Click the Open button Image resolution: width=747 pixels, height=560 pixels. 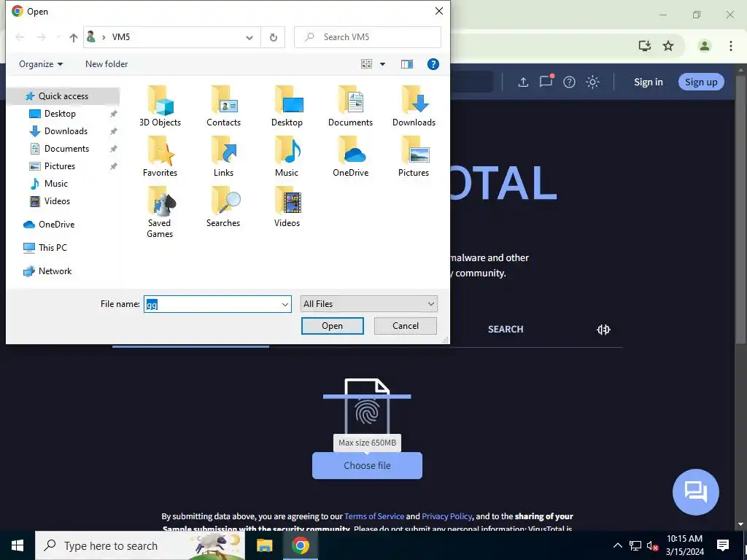coord(332,326)
